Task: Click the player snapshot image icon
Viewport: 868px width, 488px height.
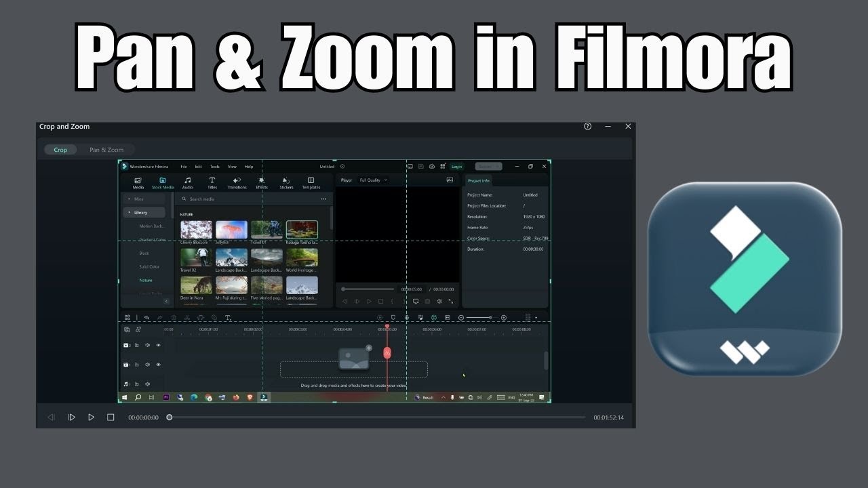Action: click(x=450, y=180)
